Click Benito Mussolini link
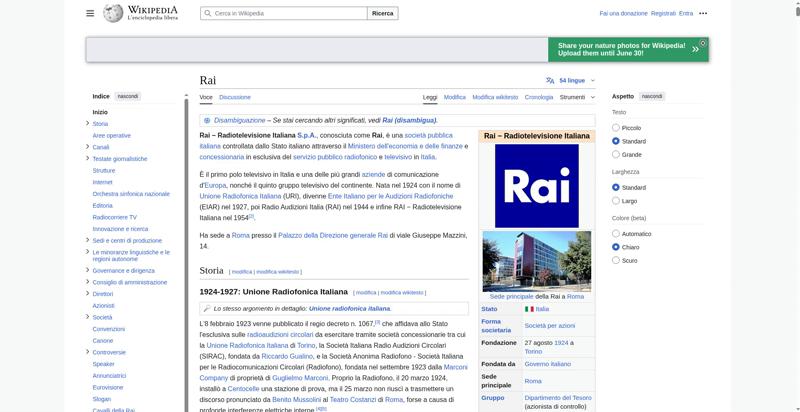Image resolution: width=800 pixels, height=412 pixels. (296, 399)
